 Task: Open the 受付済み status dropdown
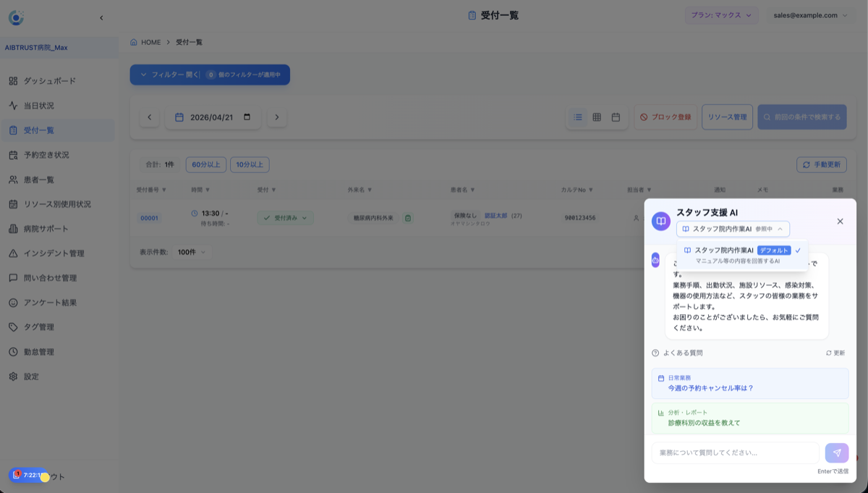(285, 218)
